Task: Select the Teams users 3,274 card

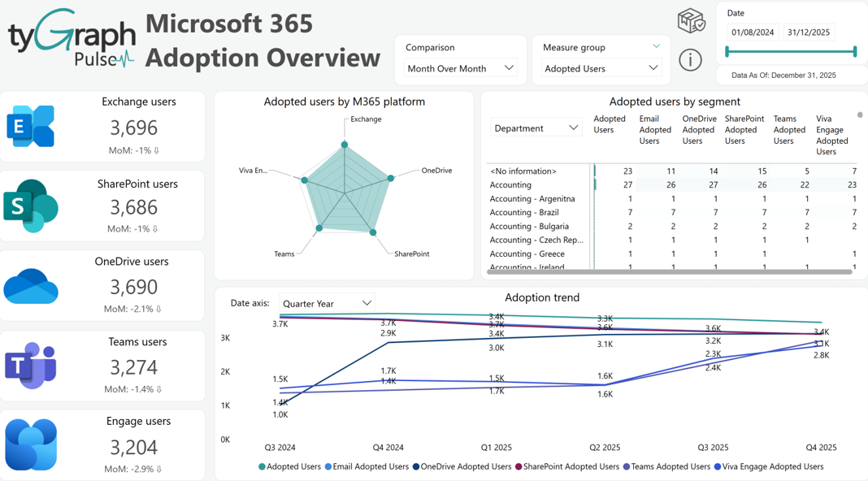Action: pos(102,366)
